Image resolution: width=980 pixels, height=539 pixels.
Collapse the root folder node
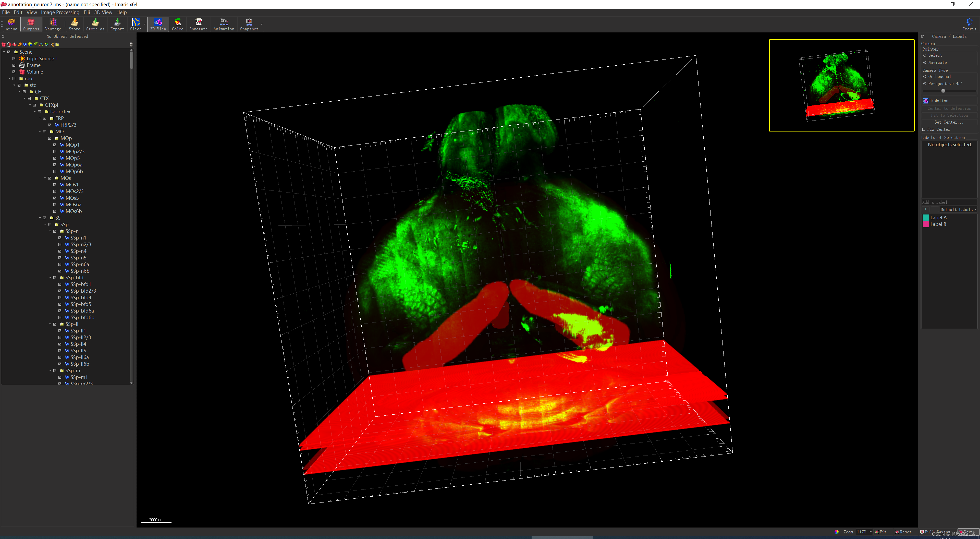(9, 78)
